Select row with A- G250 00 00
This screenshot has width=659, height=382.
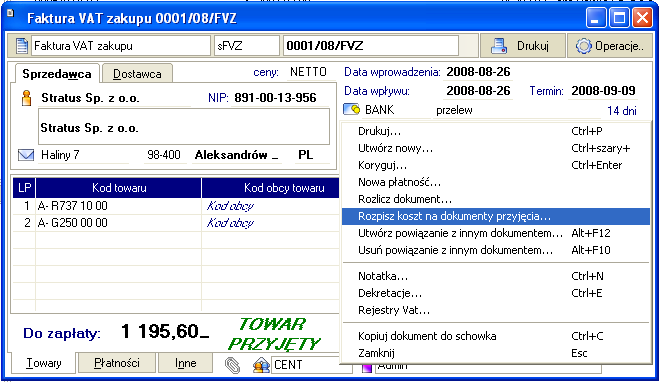pyautogui.click(x=176, y=223)
